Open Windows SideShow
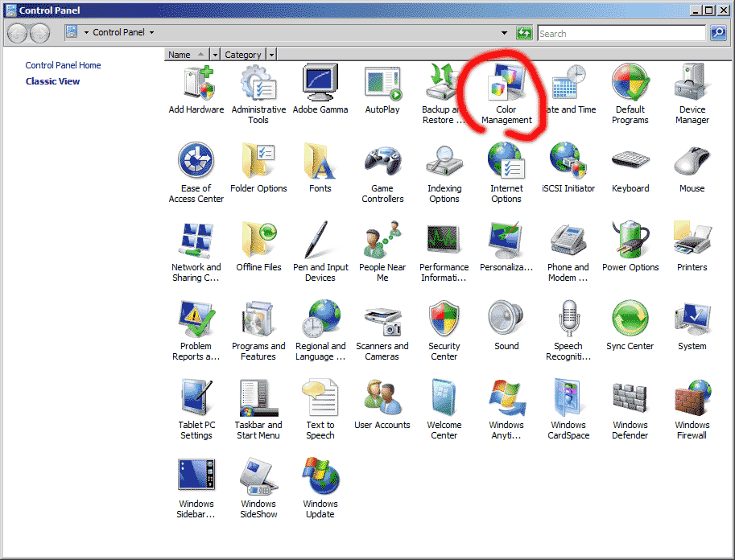Image resolution: width=735 pixels, height=560 pixels. [x=258, y=488]
